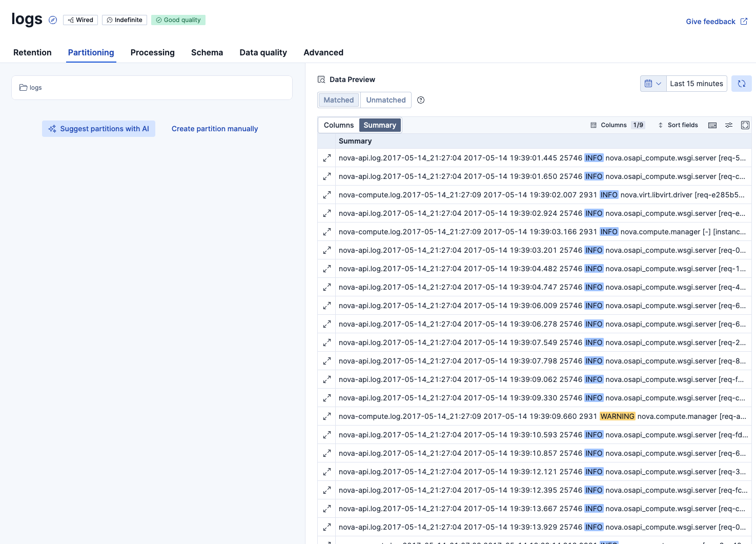This screenshot has width=756, height=544.
Task: Expand the row with timestamp 19:39:03.166
Action: (327, 232)
